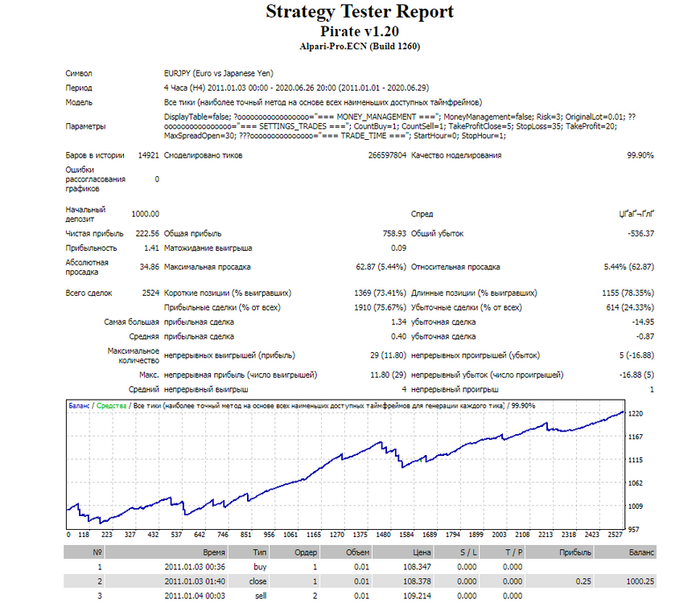The width and height of the screenshot is (700, 603).
Task: Click the 'sell' type cell
Action: (x=261, y=596)
